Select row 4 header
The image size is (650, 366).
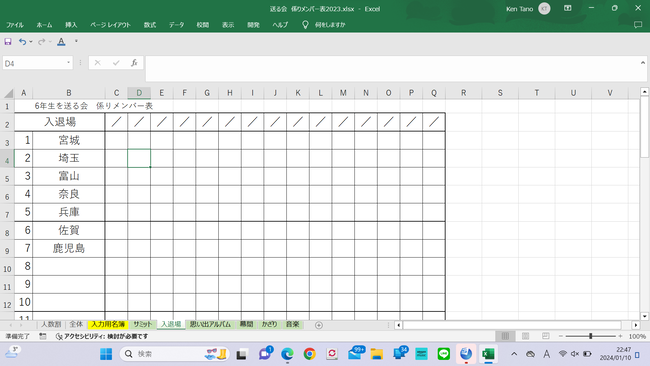click(x=7, y=160)
